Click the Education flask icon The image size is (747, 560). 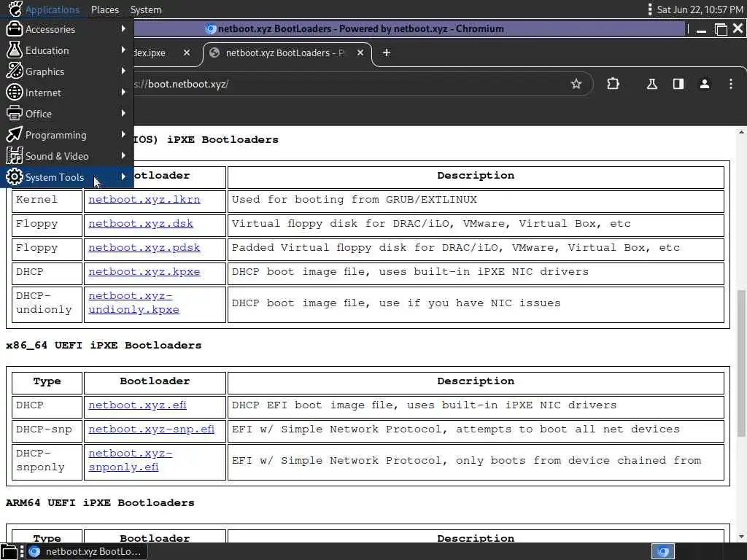click(15, 50)
